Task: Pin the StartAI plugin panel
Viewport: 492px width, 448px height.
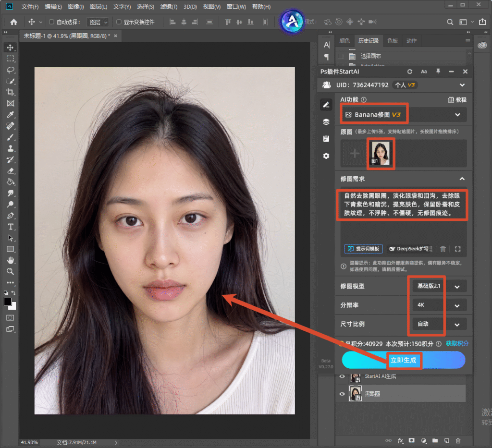Action: coord(438,72)
